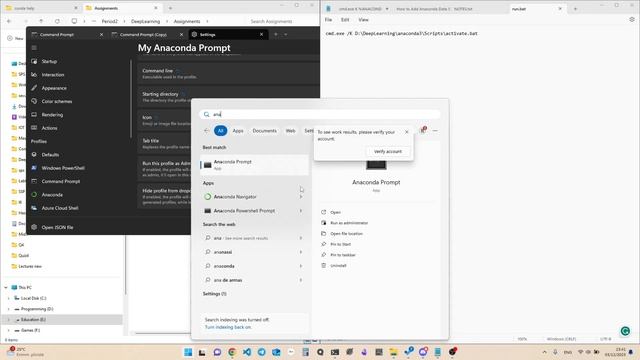The height and width of the screenshot is (360, 640).
Task: Select Education (E:) drive in Explorer tree
Action: (63, 320)
